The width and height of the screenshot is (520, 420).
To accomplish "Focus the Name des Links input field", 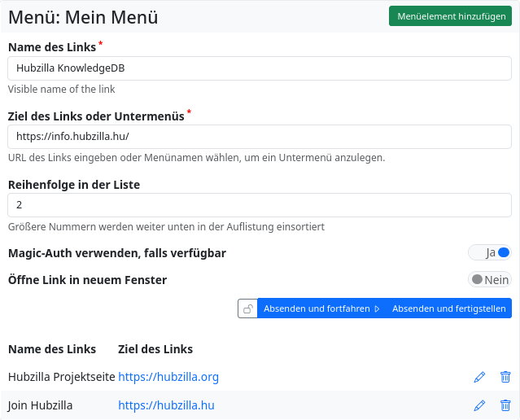I will point(260,68).
